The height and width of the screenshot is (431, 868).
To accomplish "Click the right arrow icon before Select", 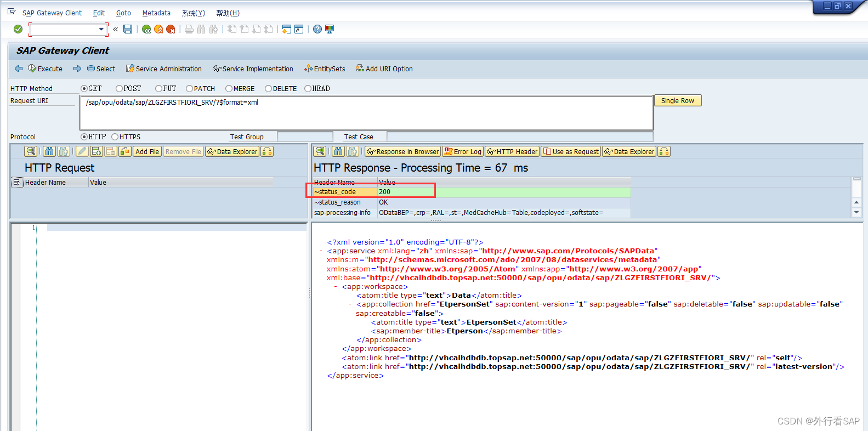I will tap(77, 69).
